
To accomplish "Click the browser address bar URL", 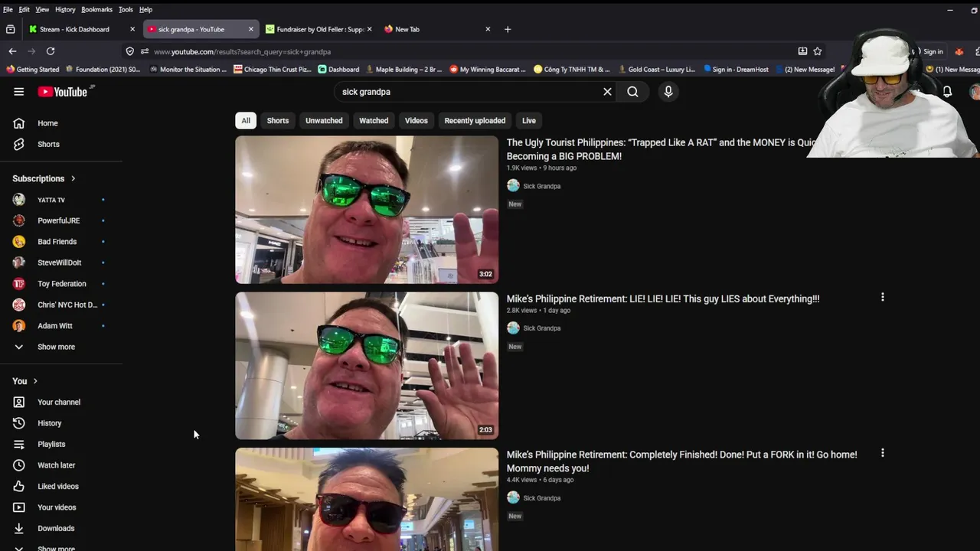I will 242,51.
